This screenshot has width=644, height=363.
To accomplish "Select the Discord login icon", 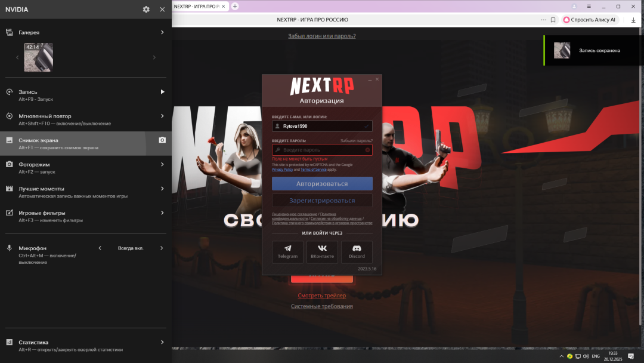I will 356,248.
